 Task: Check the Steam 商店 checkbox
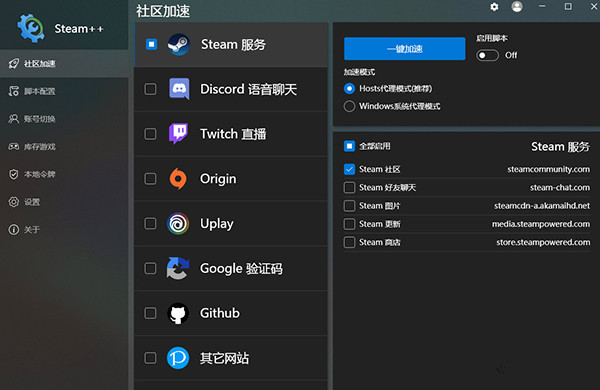coord(349,242)
